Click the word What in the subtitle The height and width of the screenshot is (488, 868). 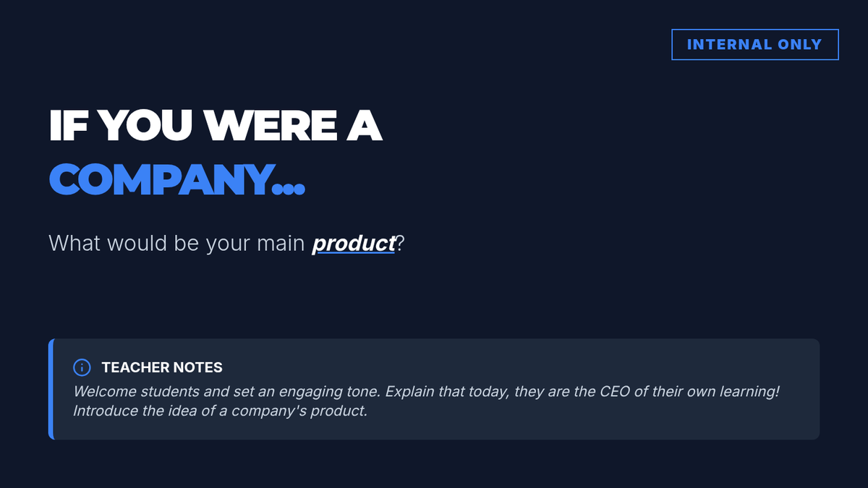point(75,244)
